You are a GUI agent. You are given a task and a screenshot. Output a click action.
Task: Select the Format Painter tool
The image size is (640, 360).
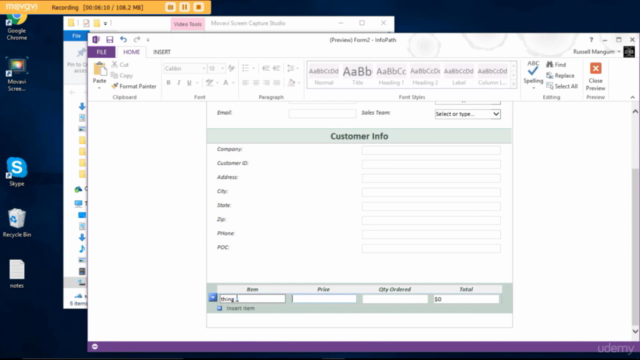tap(134, 86)
